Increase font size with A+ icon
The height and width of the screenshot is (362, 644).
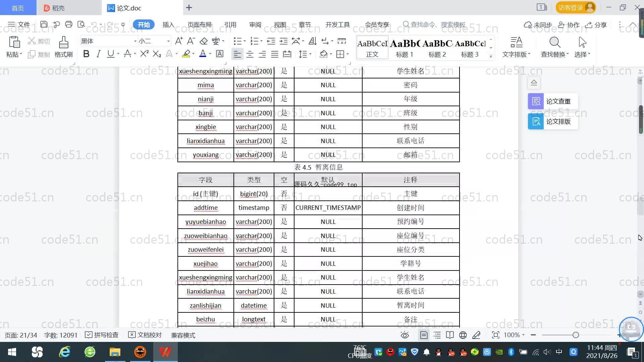click(x=179, y=41)
